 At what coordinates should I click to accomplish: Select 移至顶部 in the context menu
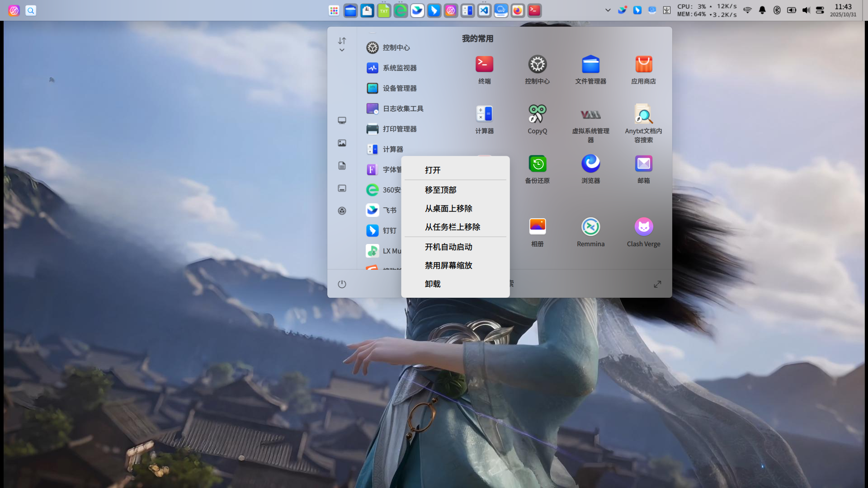coord(455,190)
